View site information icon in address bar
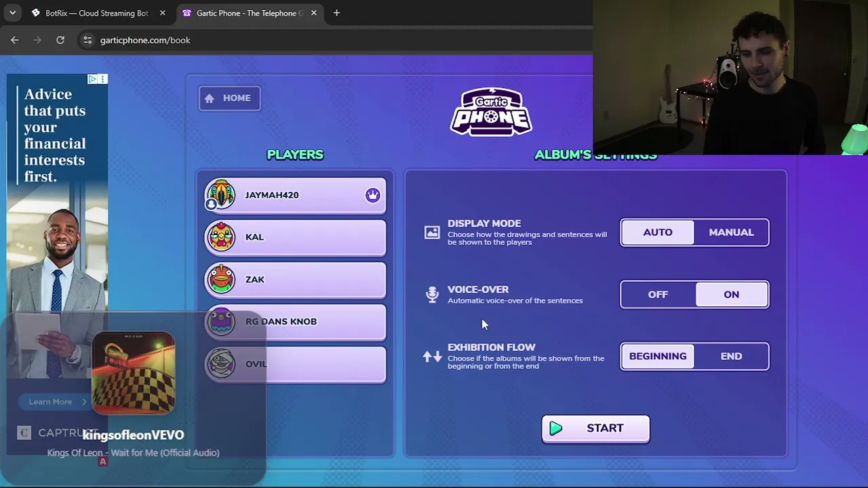 [x=87, y=40]
